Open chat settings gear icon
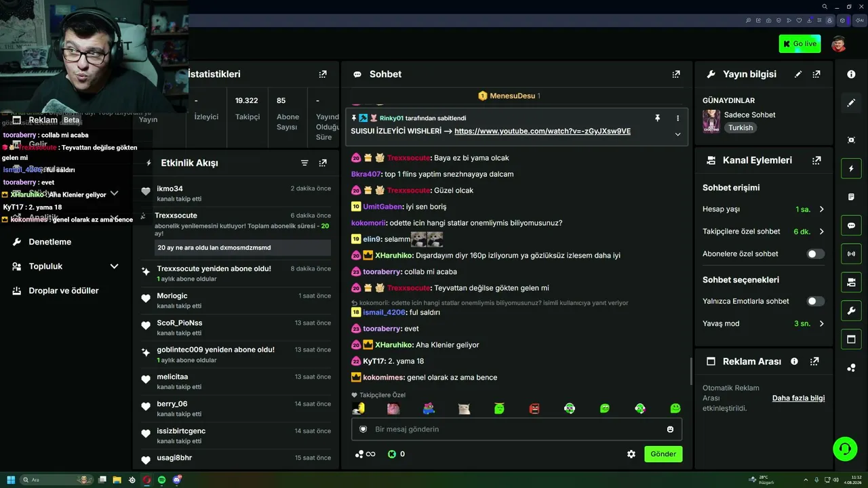This screenshot has height=488, width=868. click(x=631, y=454)
